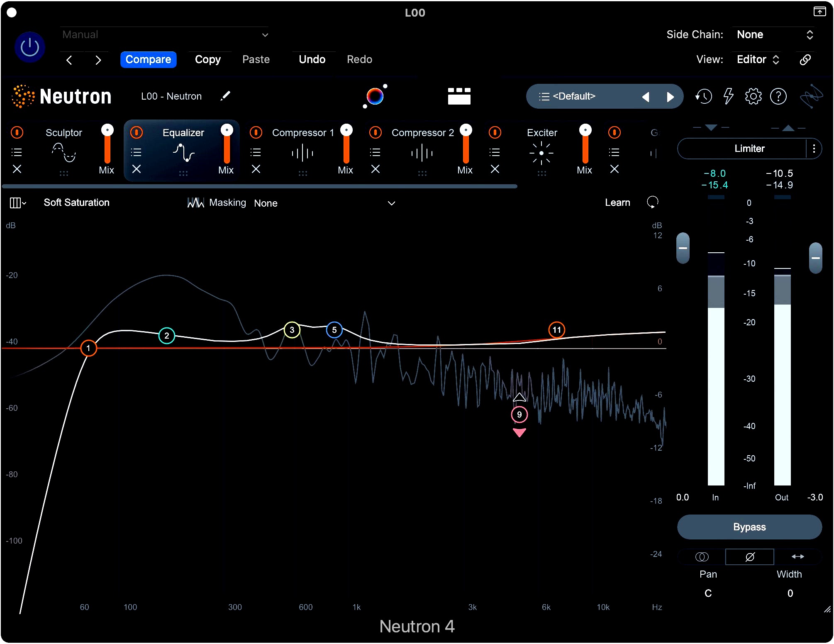The width and height of the screenshot is (834, 644).
Task: Toggle sum to mono circles icon
Action: pyautogui.click(x=702, y=557)
